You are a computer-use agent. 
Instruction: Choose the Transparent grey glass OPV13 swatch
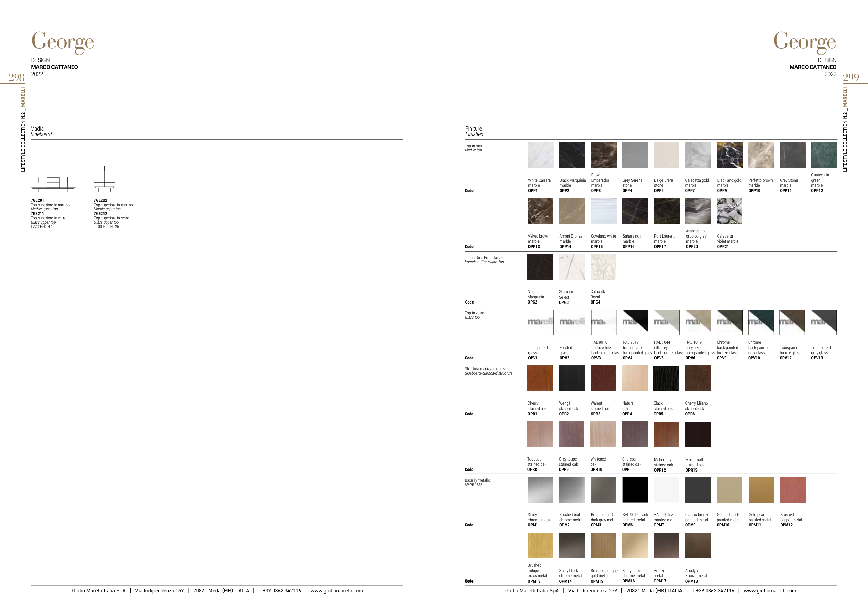[824, 323]
